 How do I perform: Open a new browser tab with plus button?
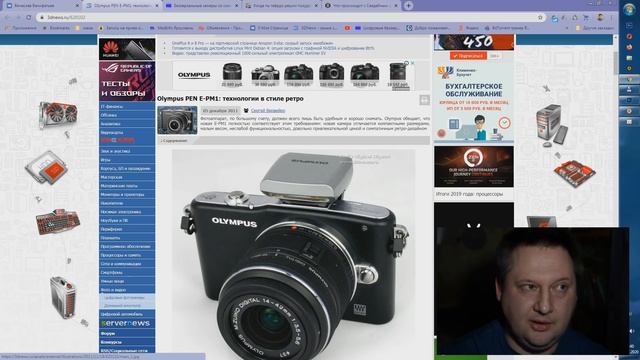(x=409, y=6)
